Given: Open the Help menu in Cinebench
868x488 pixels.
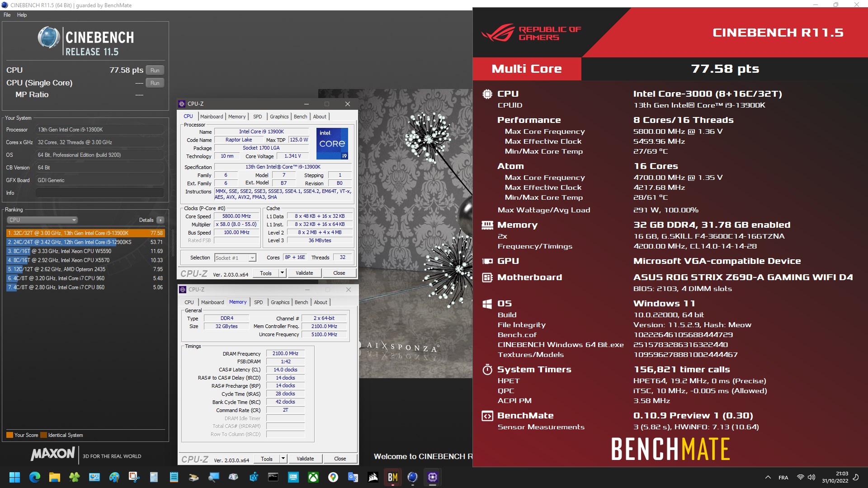Looking at the screenshot, I should click(x=22, y=15).
